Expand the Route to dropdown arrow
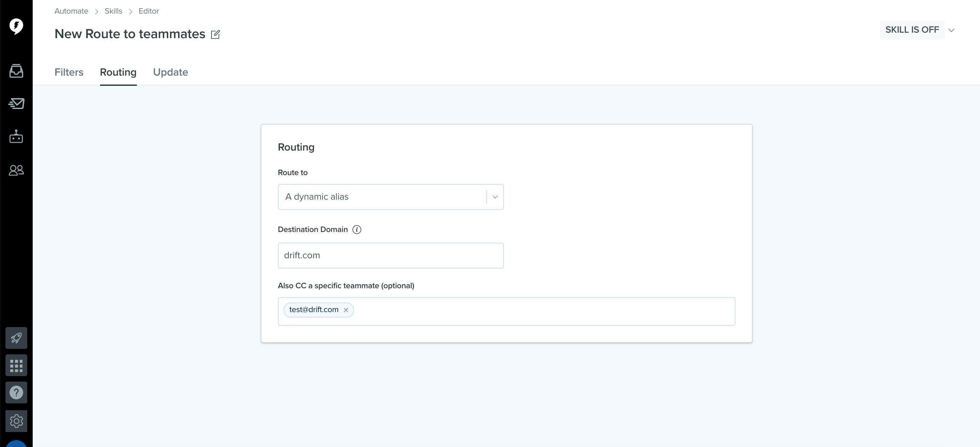 tap(495, 197)
